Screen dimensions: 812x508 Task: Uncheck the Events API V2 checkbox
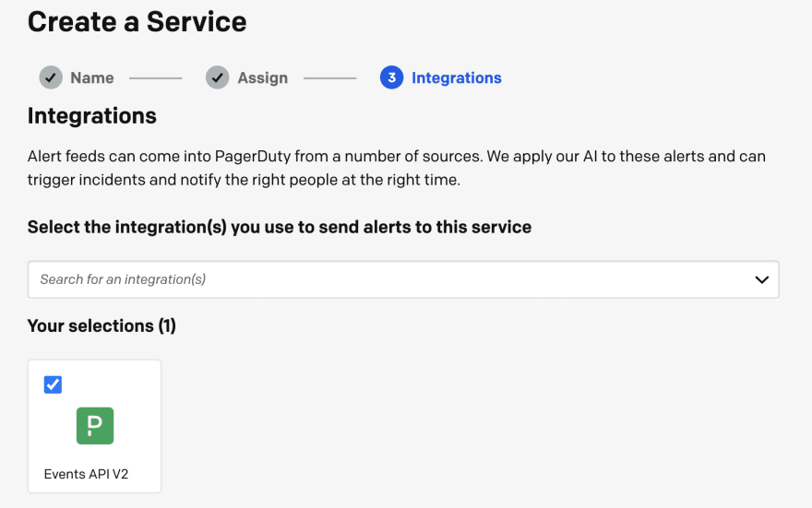coord(53,384)
